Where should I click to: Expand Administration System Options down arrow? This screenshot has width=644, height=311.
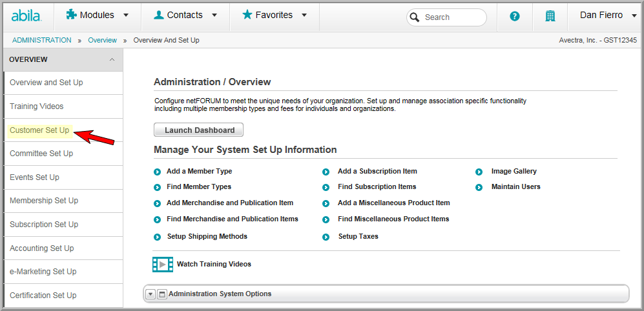(151, 294)
